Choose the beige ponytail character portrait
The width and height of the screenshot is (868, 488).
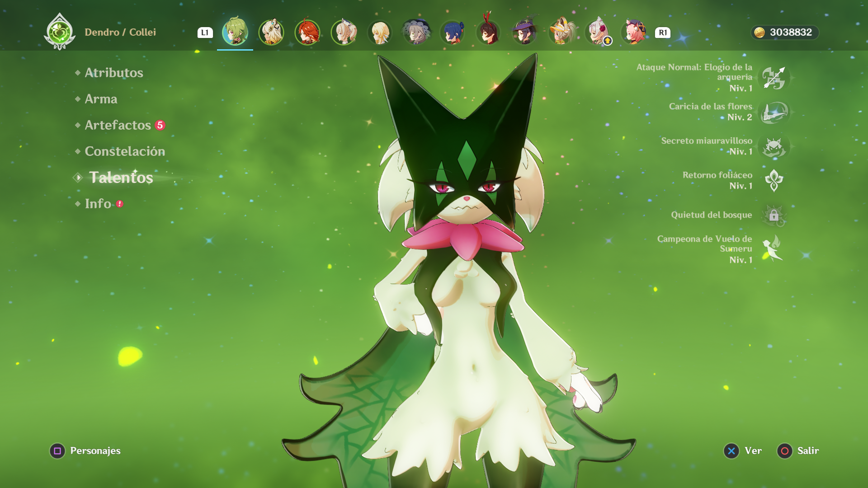point(344,32)
